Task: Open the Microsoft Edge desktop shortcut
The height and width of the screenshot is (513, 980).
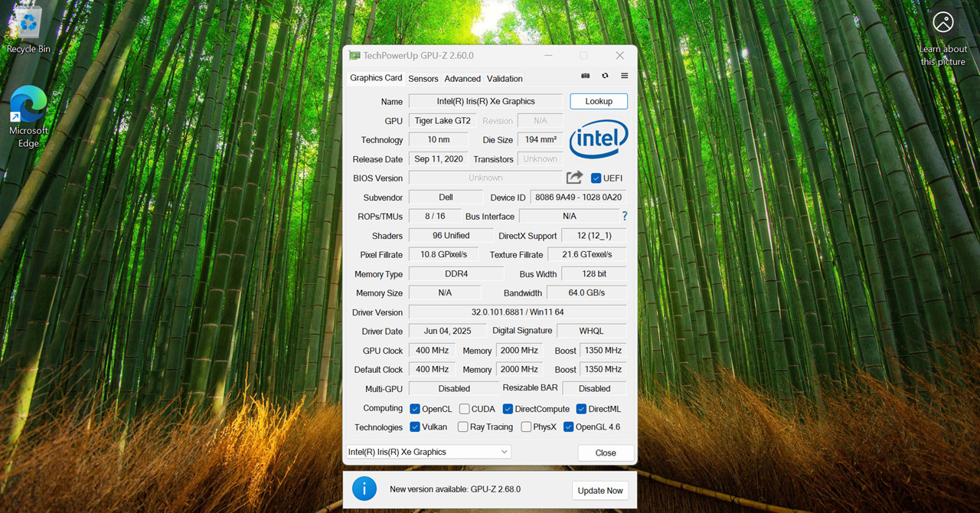Action: pos(28,116)
